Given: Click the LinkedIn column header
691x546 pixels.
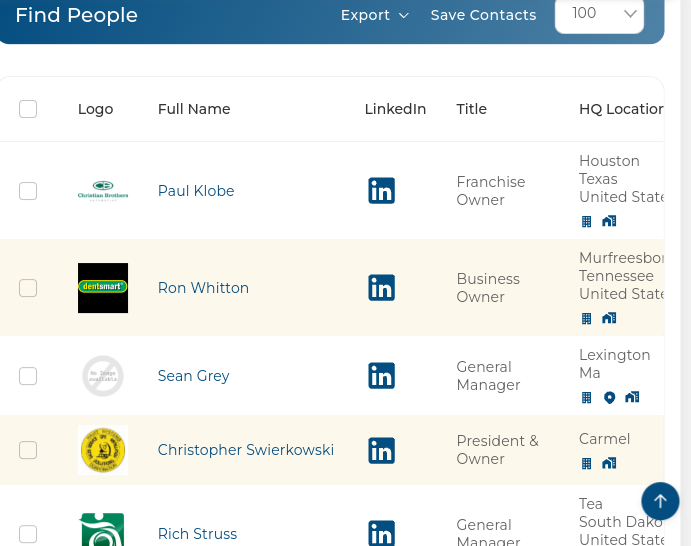Looking at the screenshot, I should pyautogui.click(x=395, y=109).
